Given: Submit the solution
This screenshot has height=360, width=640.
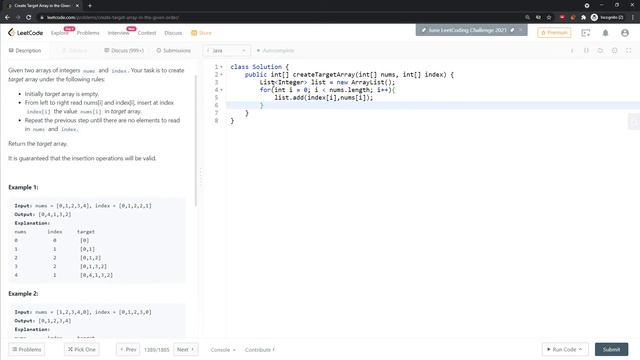Looking at the screenshot, I should click(611, 349).
